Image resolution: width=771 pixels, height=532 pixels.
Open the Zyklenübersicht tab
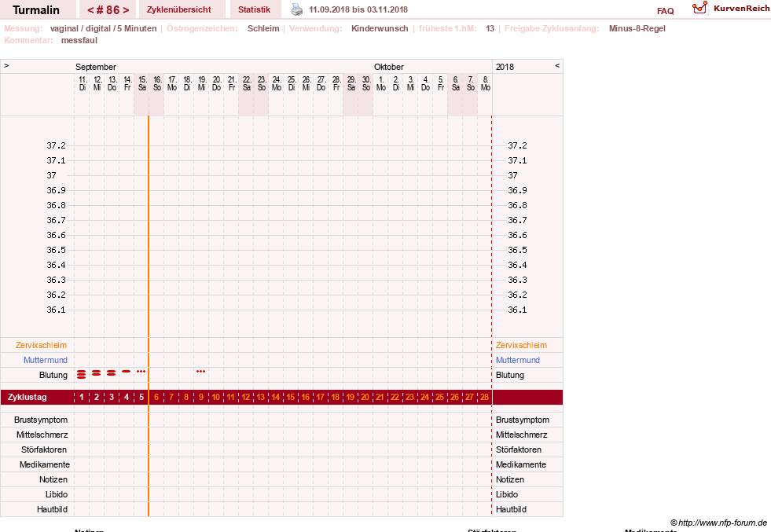point(179,9)
